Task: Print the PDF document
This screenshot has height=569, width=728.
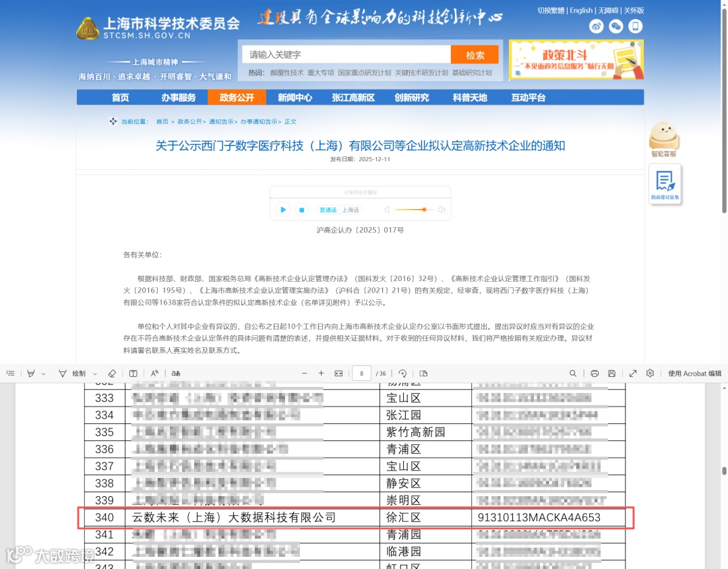Action: (x=595, y=373)
